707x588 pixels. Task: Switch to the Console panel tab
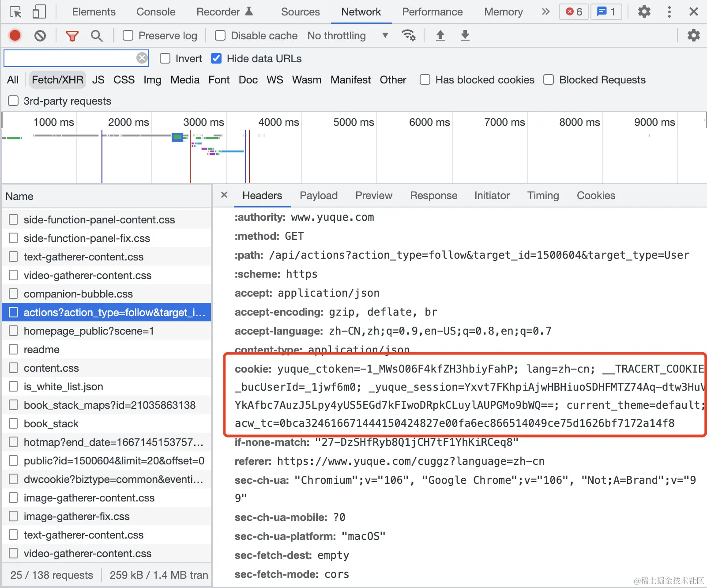[x=156, y=12]
